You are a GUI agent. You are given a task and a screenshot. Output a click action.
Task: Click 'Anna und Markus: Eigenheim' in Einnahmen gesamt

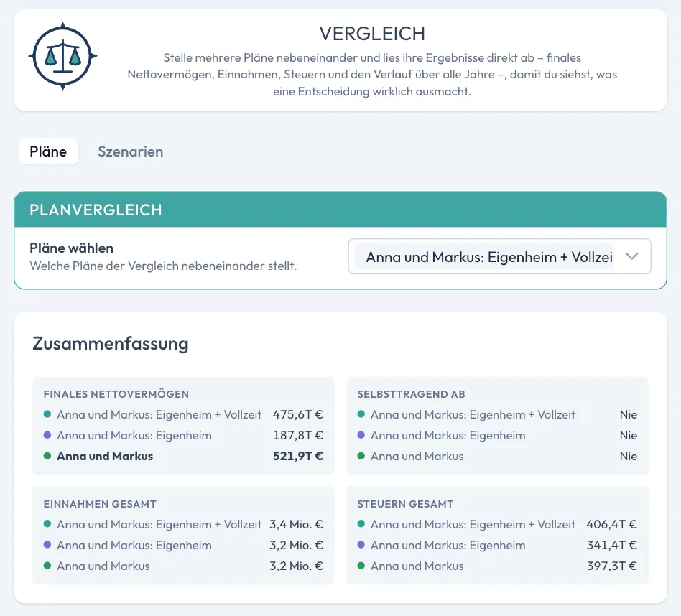134,545
